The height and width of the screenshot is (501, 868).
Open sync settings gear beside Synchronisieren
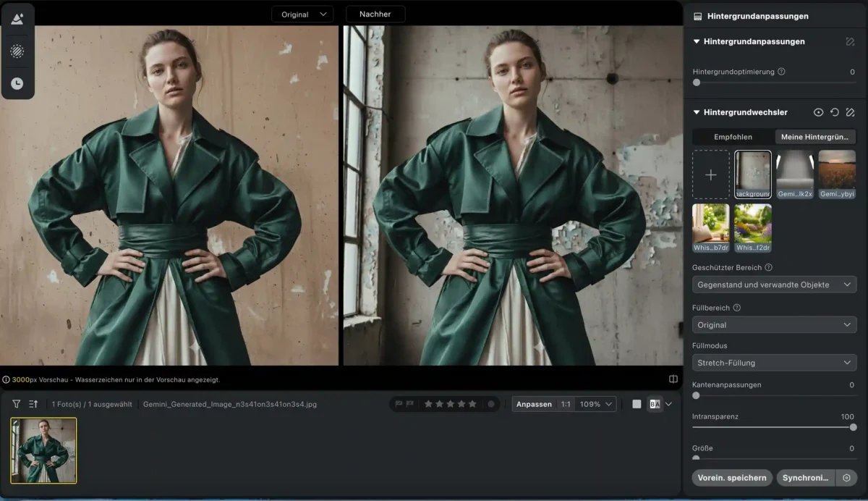(x=846, y=478)
